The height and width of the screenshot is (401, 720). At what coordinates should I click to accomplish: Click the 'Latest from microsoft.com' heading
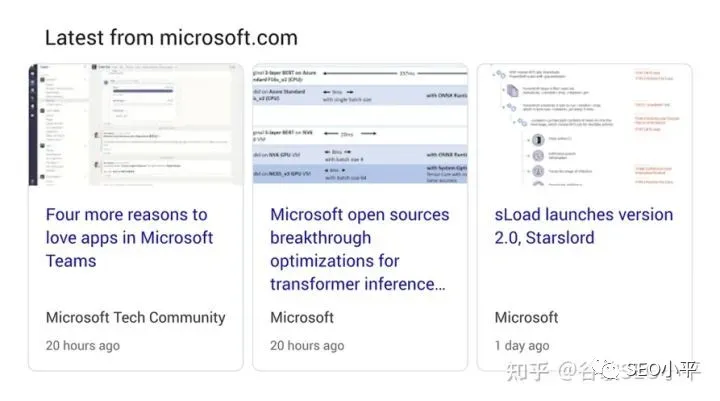point(171,37)
